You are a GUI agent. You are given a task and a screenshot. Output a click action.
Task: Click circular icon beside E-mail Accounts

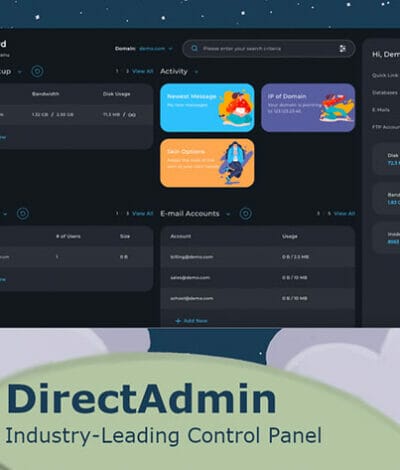pyautogui.click(x=246, y=214)
